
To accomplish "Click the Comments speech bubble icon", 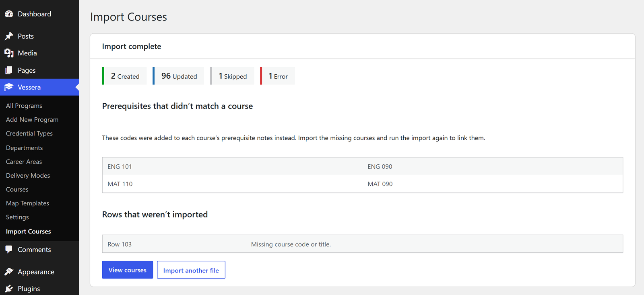I will pos(9,250).
